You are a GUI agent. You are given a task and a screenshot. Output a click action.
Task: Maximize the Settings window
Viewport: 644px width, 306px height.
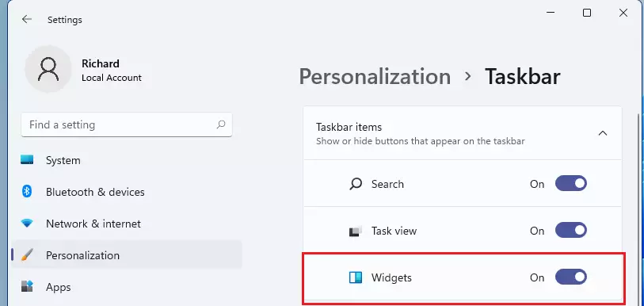(587, 13)
